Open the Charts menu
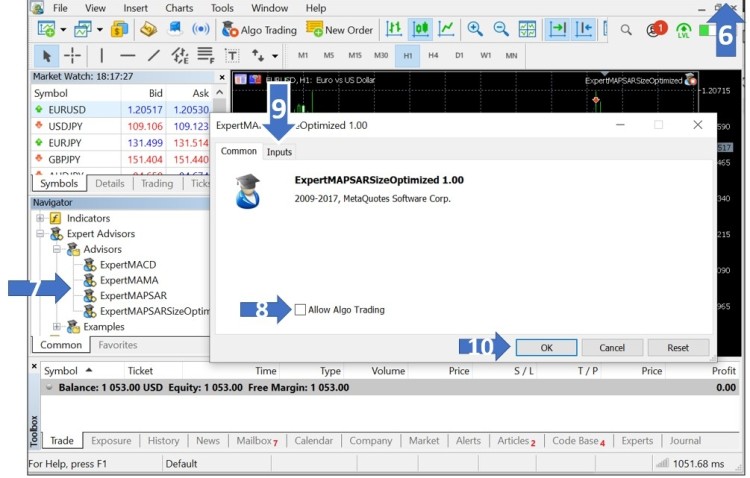This screenshot has width=750, height=478. (x=180, y=8)
